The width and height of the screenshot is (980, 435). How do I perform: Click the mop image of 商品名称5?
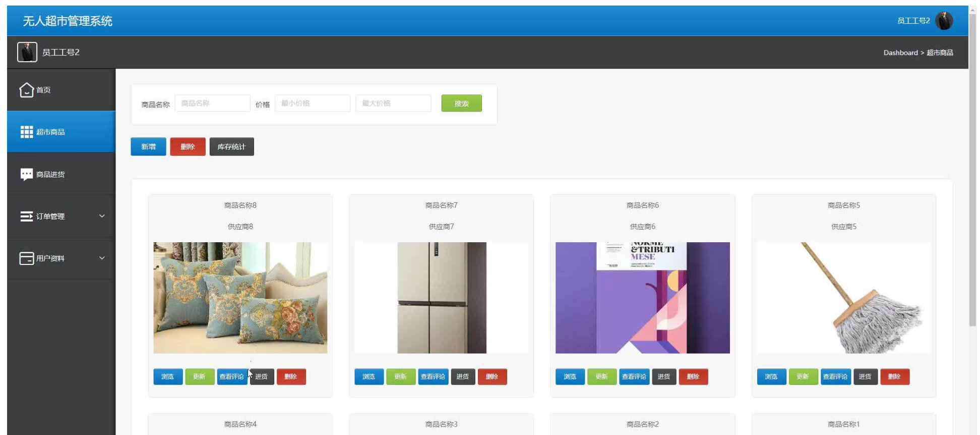[x=844, y=298]
